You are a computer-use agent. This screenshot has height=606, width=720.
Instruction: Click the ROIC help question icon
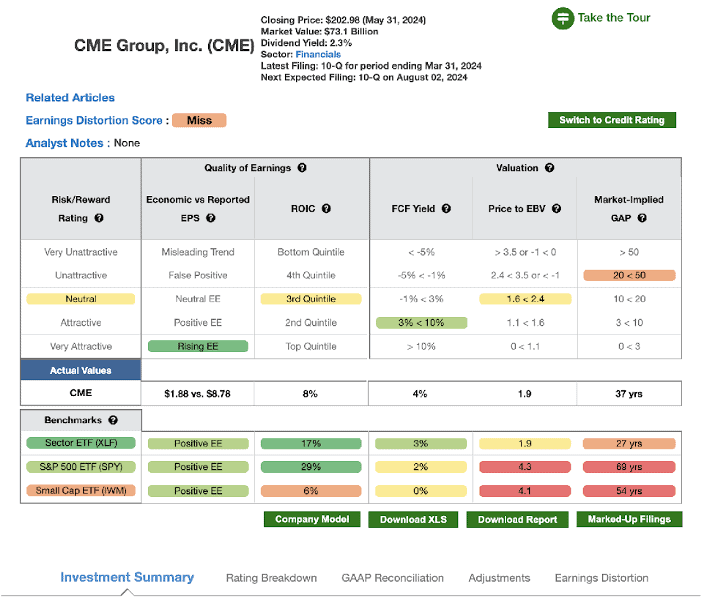point(326,209)
